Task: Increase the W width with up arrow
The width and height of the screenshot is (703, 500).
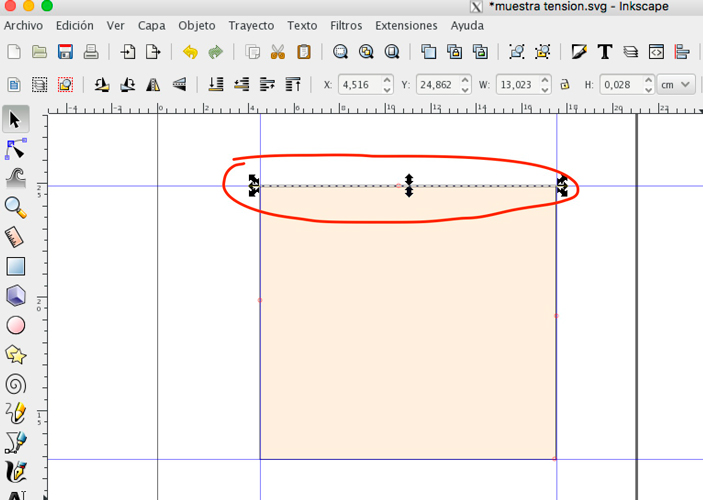Action: click(545, 80)
